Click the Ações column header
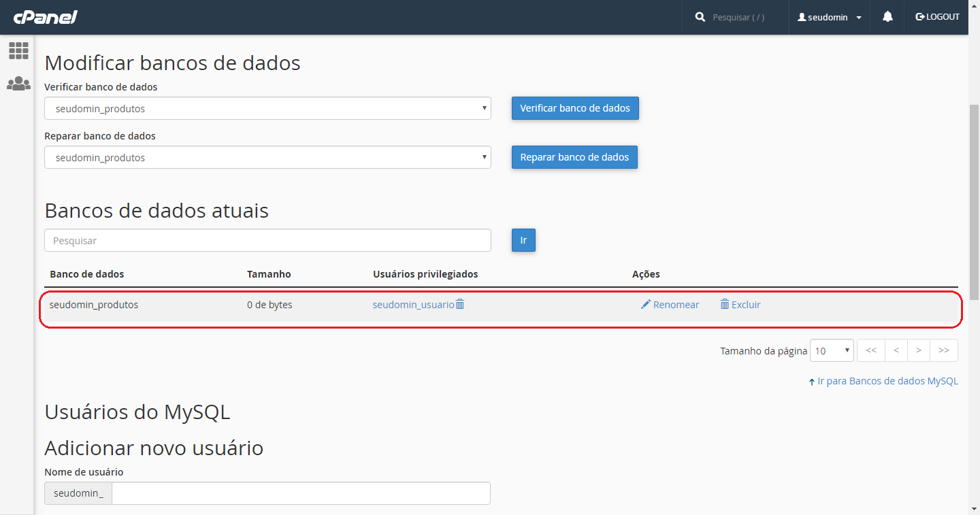Viewport: 980px width, 515px height. tap(646, 274)
